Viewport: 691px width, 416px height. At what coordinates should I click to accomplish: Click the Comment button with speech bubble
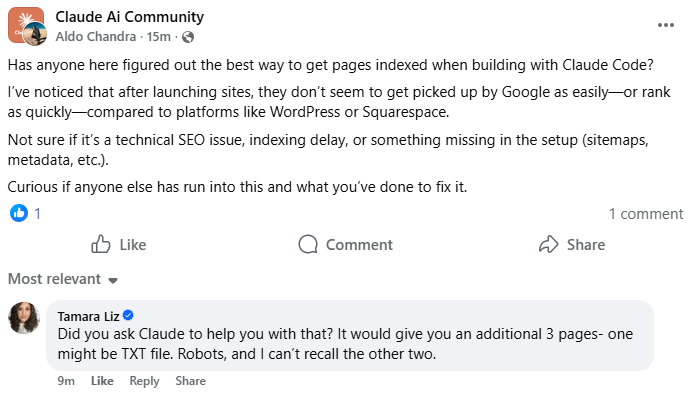pyautogui.click(x=346, y=245)
